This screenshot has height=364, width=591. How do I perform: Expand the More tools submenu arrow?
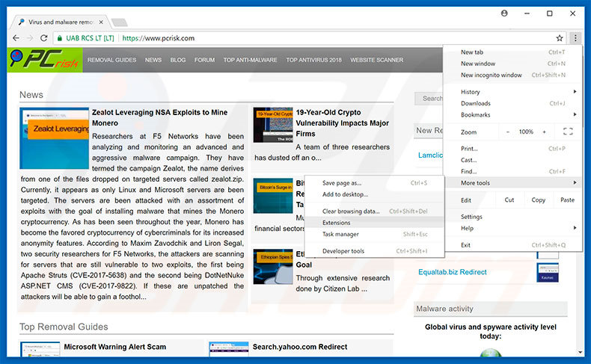575,182
